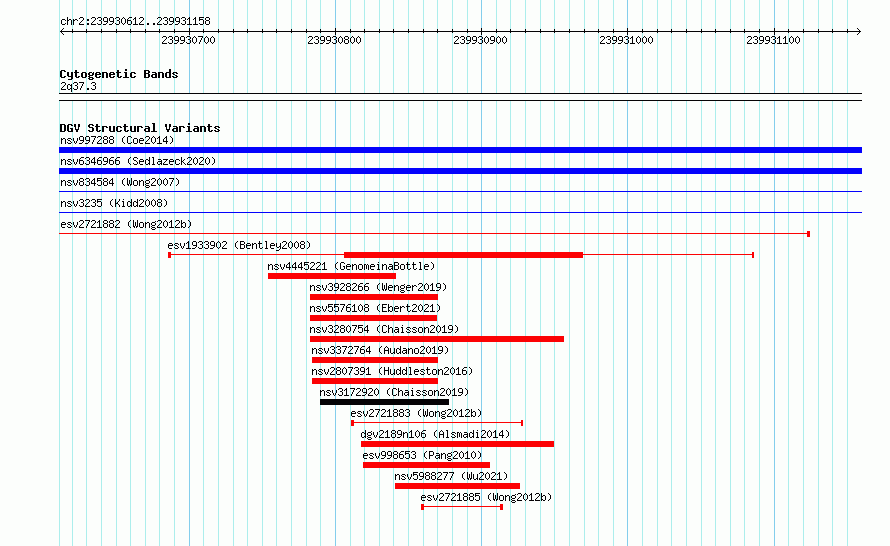Open the nsv3235 (Kidd2008) variant

click(114, 203)
